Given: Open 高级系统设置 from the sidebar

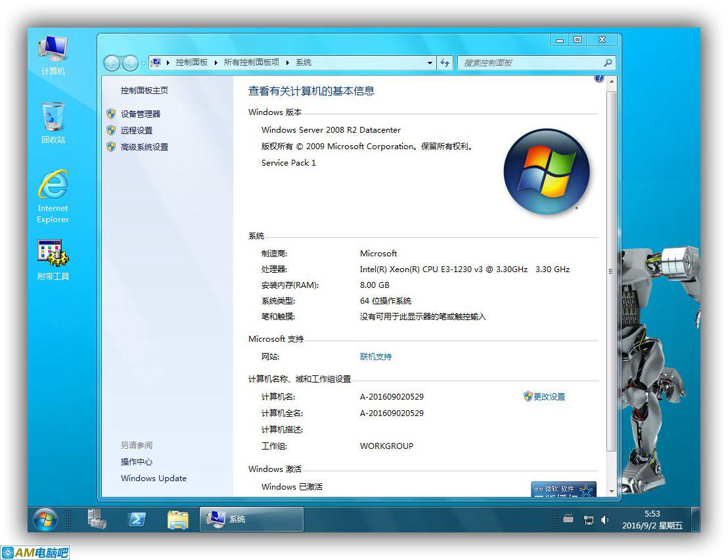Looking at the screenshot, I should pyautogui.click(x=145, y=147).
